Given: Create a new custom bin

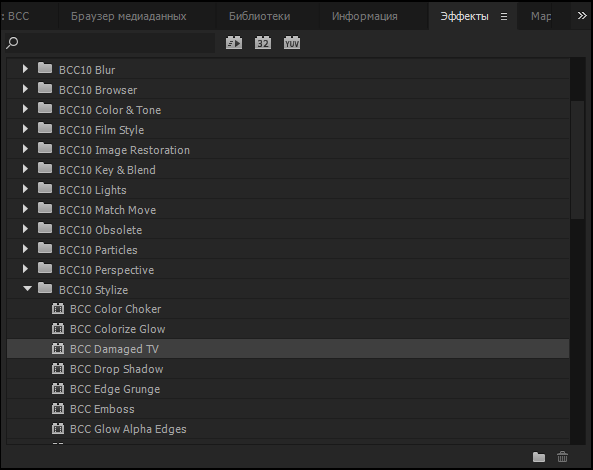Looking at the screenshot, I should pyautogui.click(x=539, y=457).
